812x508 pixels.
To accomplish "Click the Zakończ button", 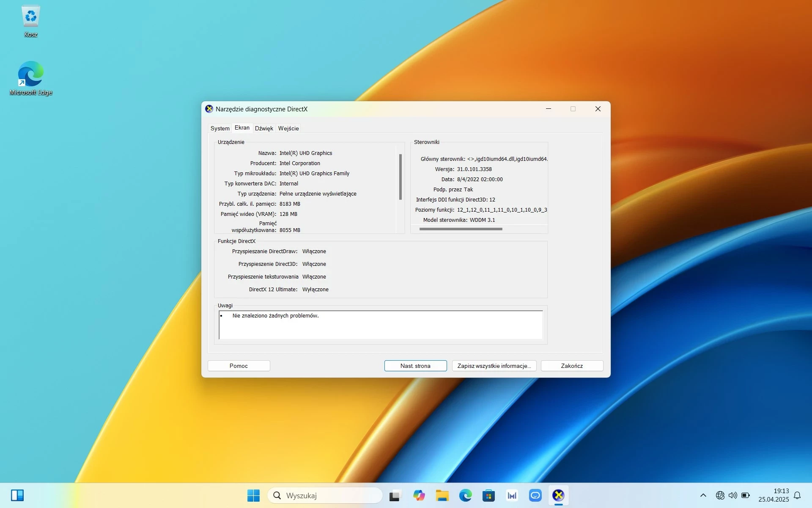I will (571, 365).
